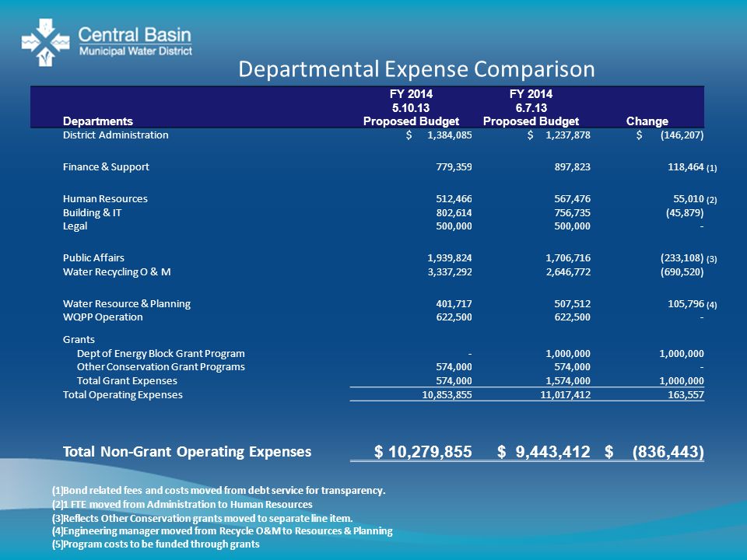
Task: Click footnote 1 about bond related fees
Action: click(x=219, y=490)
